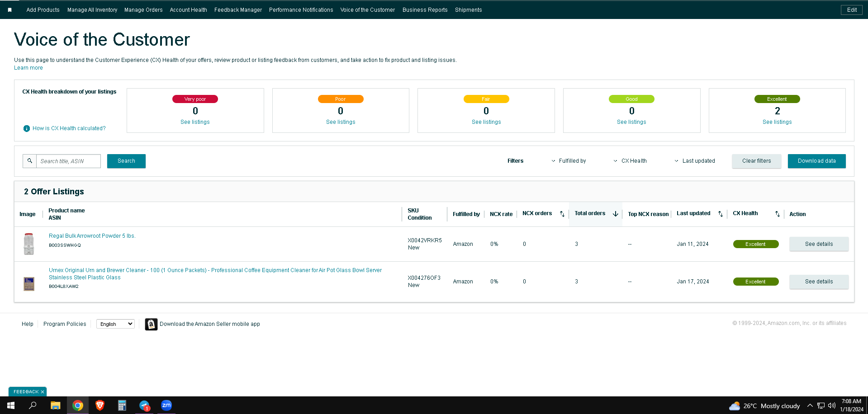See listings under Poor
868x414 pixels.
tap(341, 122)
